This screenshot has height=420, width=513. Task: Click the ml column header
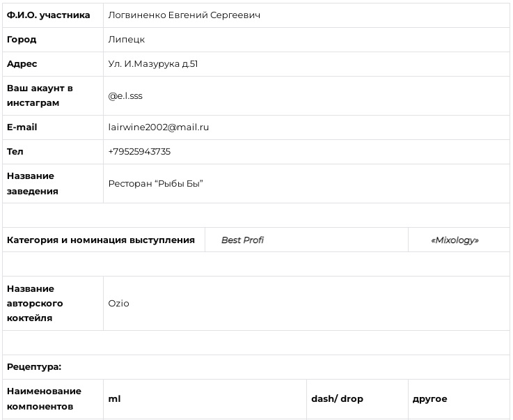tap(114, 398)
